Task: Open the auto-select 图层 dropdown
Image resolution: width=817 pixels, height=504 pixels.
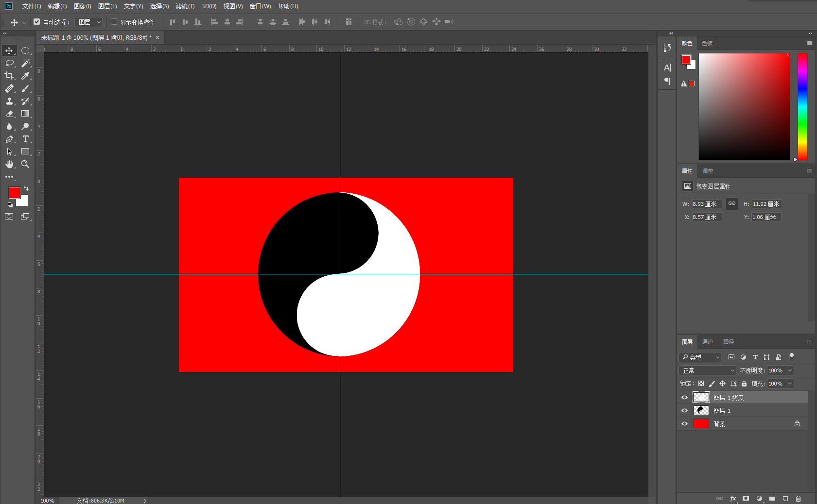Action: point(89,22)
